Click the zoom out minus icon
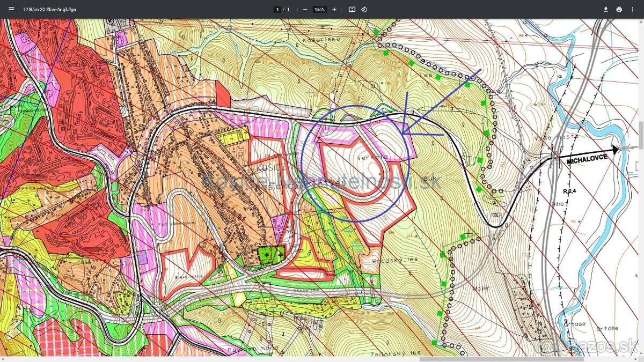 (305, 9)
